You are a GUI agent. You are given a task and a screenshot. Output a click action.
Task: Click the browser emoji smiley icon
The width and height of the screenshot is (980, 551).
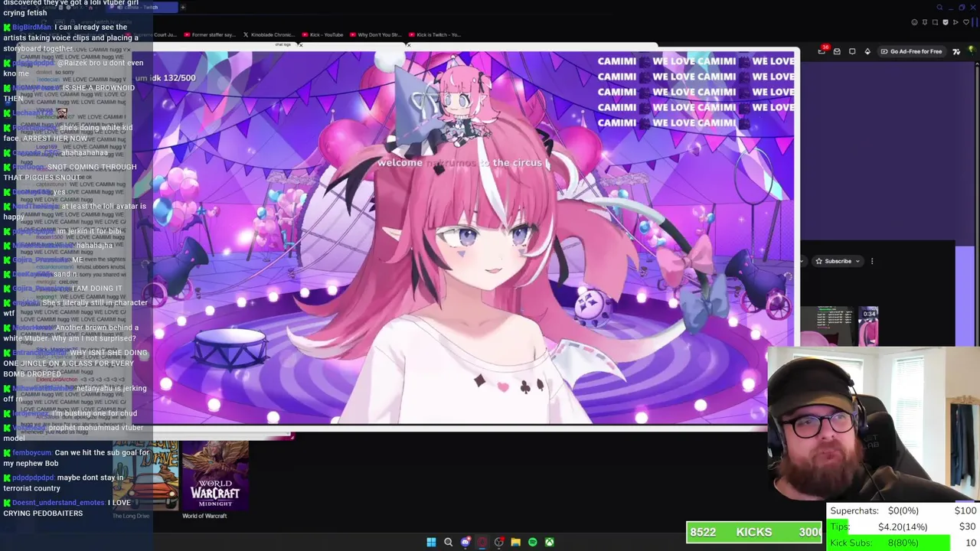[914, 22]
